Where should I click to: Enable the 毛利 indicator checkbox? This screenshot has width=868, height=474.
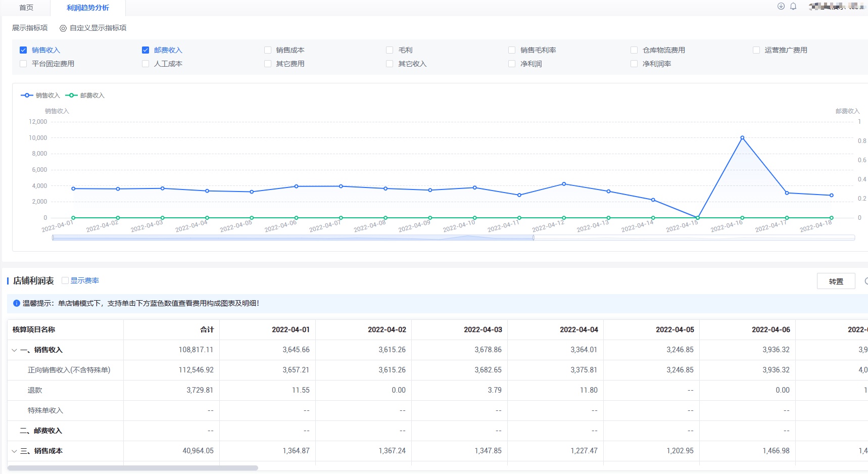pyautogui.click(x=390, y=50)
